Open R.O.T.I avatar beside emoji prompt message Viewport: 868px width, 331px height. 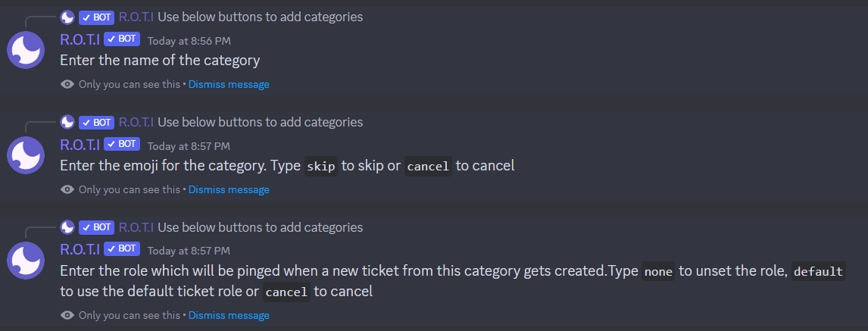click(26, 155)
